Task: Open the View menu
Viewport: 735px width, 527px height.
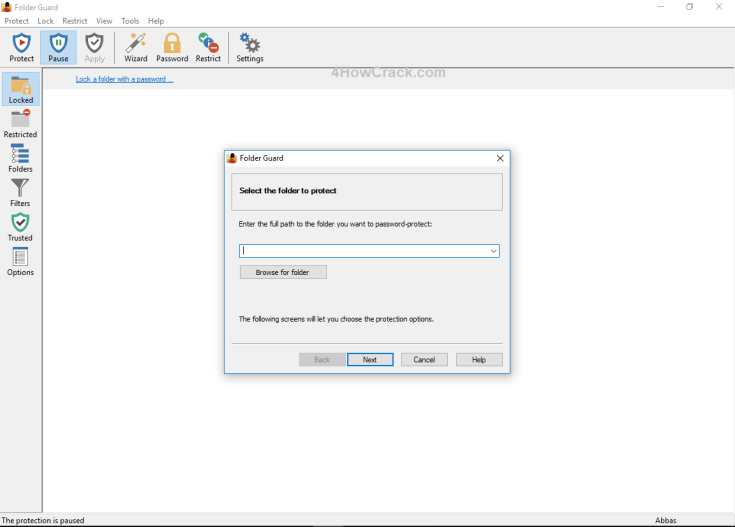Action: (104, 21)
